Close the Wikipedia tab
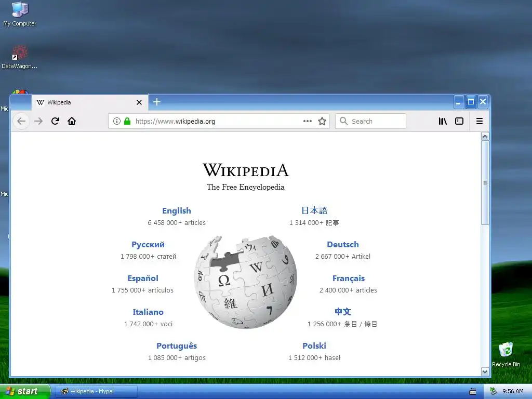This screenshot has width=532, height=399. pos(139,102)
